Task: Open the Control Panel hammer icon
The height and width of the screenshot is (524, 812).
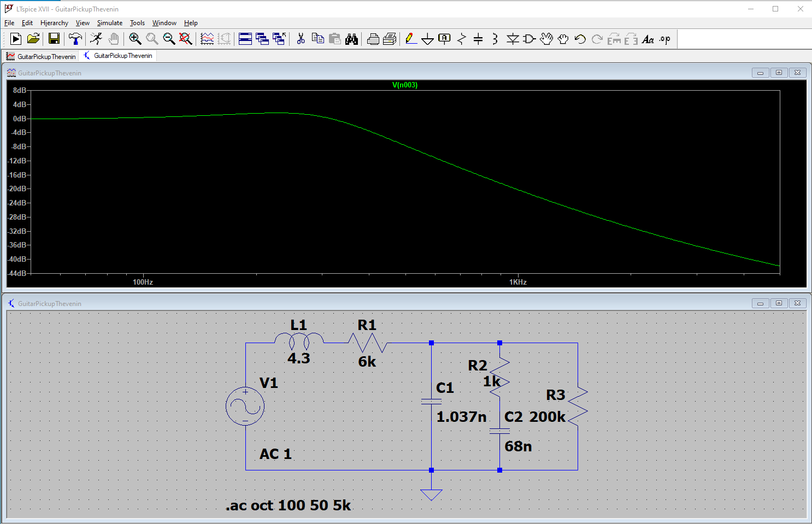Action: [75, 39]
